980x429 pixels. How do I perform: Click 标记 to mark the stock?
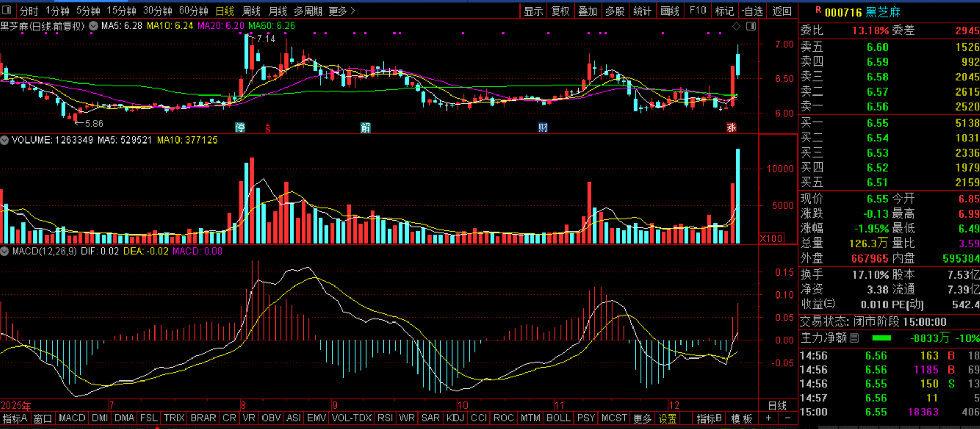tap(724, 11)
